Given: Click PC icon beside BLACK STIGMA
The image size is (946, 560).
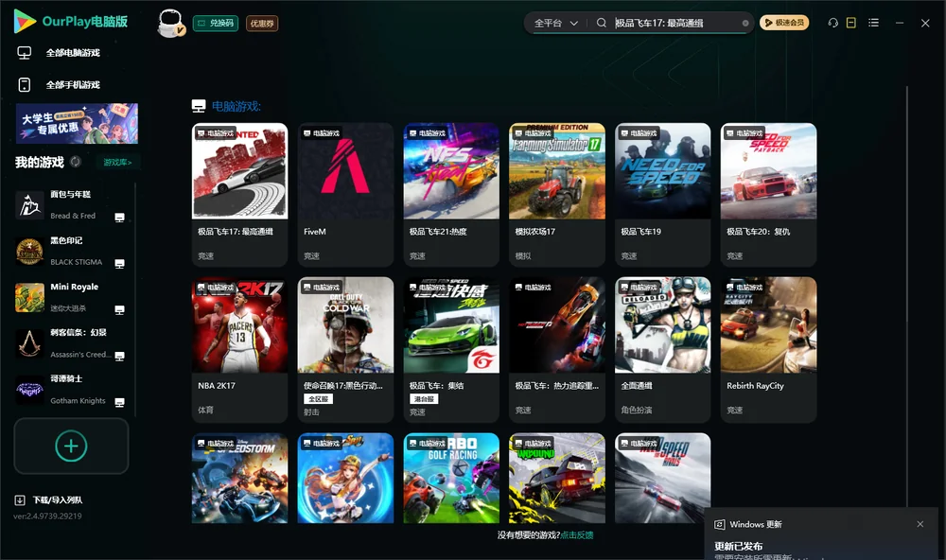Looking at the screenshot, I should point(119,264).
